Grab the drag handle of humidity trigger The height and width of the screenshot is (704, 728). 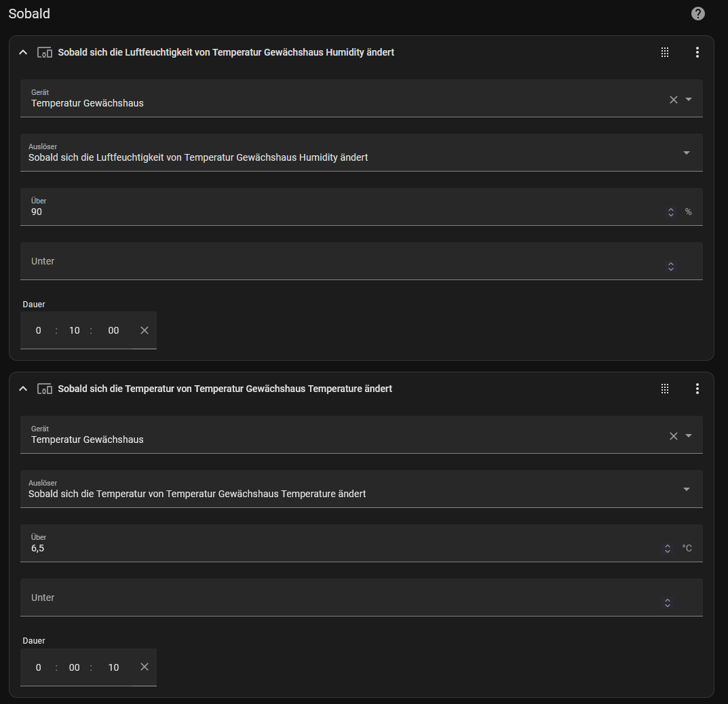pyautogui.click(x=665, y=52)
